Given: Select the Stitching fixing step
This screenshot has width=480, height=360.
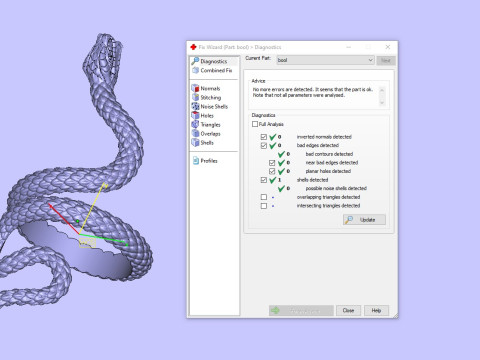Looking at the screenshot, I should (207, 97).
